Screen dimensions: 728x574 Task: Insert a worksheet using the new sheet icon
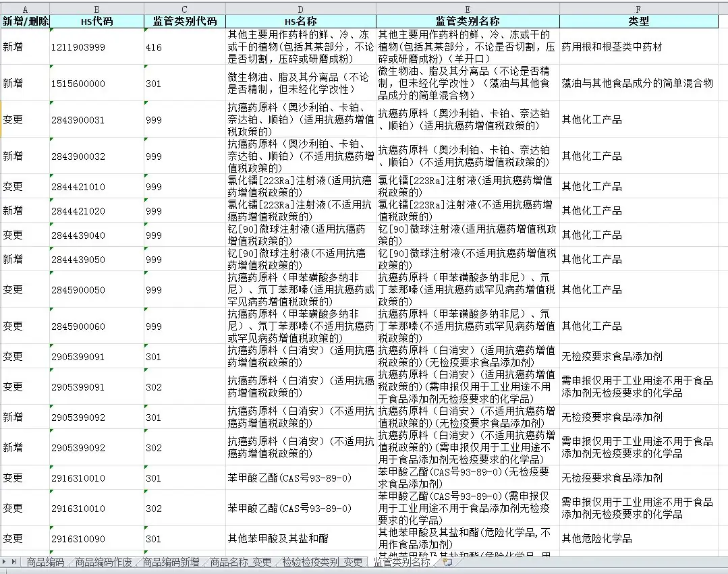pyautogui.click(x=446, y=561)
